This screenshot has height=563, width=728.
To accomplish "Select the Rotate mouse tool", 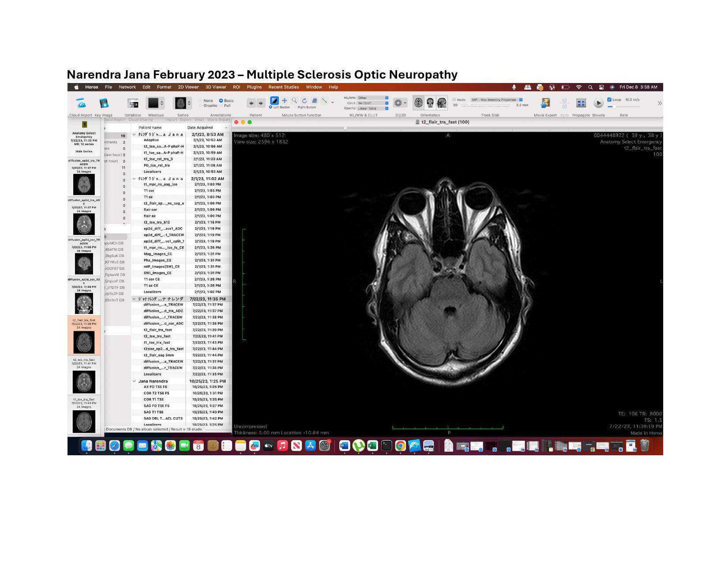I will [x=304, y=101].
